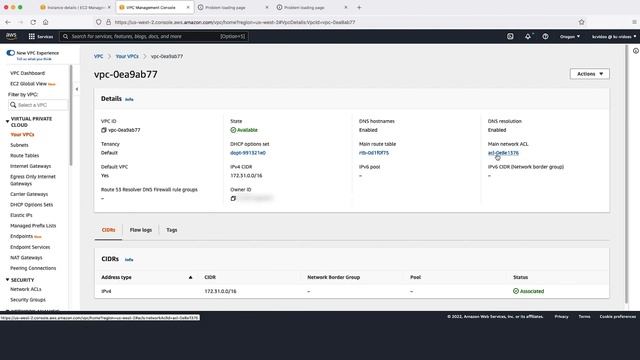Switch to the CIDRs tab
The height and width of the screenshot is (360, 640).
click(108, 230)
